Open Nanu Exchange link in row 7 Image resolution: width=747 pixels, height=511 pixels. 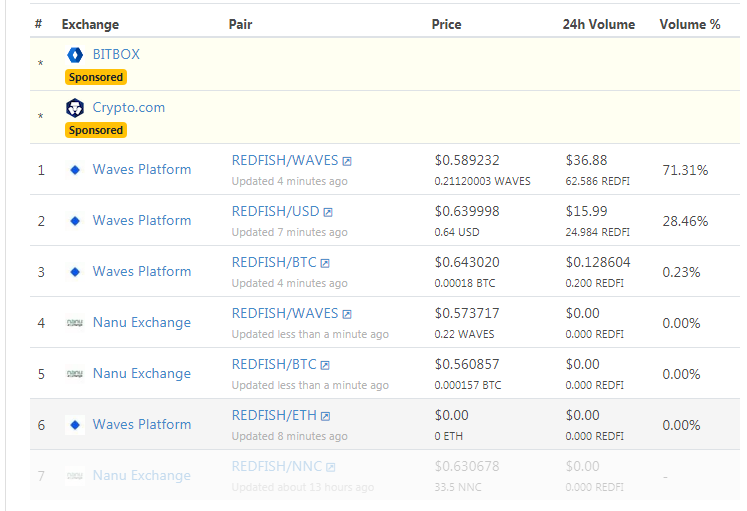tap(141, 475)
